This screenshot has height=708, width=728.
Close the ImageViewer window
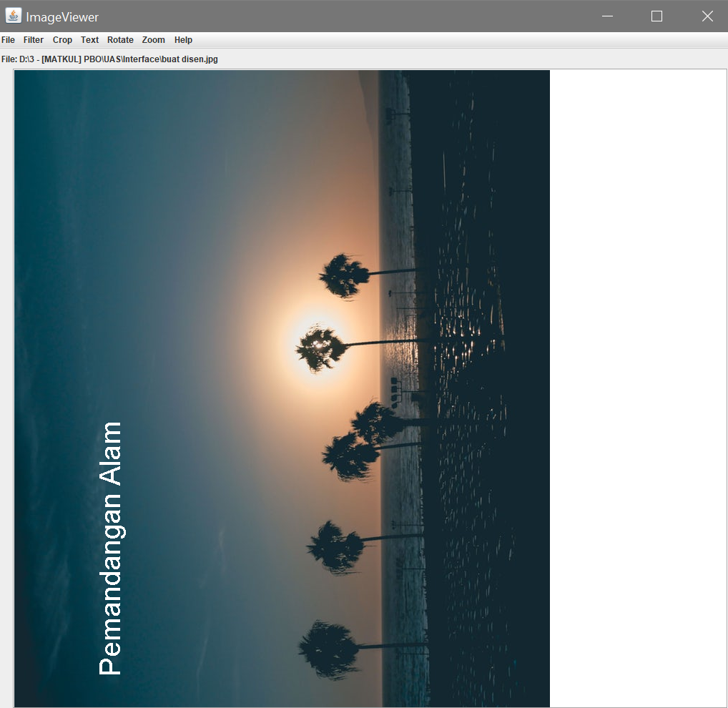coord(707,16)
